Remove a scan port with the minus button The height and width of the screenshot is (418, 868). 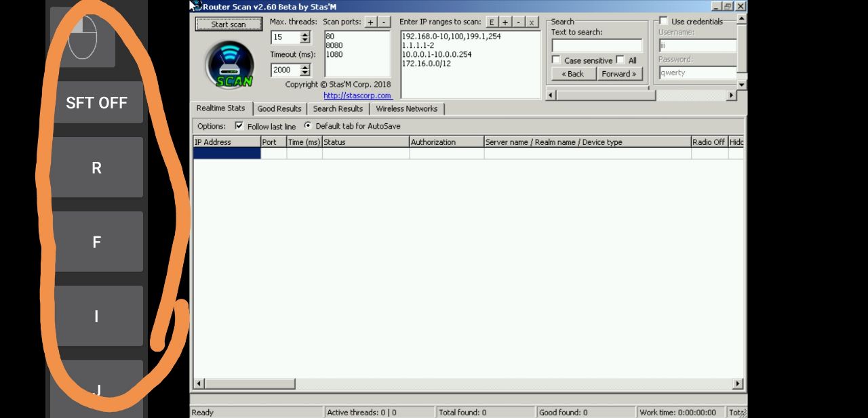pos(384,22)
